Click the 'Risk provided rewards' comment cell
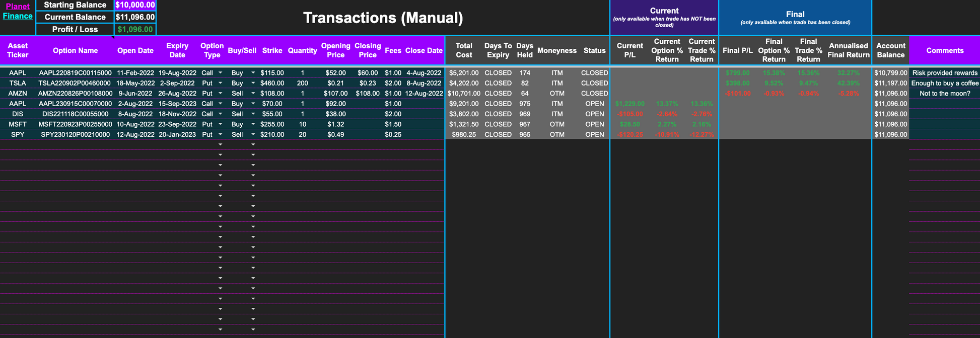This screenshot has height=338, width=980. click(x=944, y=73)
